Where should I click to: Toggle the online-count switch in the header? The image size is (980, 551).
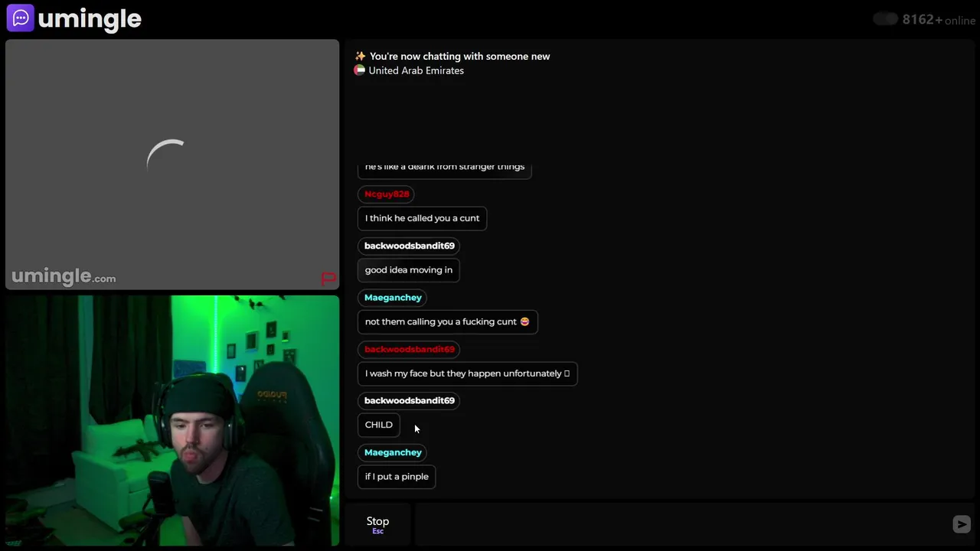pyautogui.click(x=885, y=19)
